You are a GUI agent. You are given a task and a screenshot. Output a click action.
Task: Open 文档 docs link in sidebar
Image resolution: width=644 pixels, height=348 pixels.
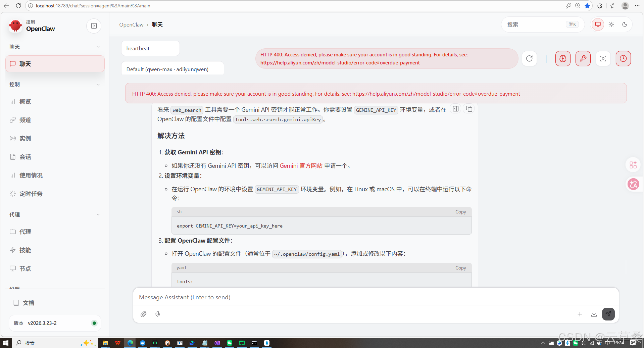coord(55,303)
